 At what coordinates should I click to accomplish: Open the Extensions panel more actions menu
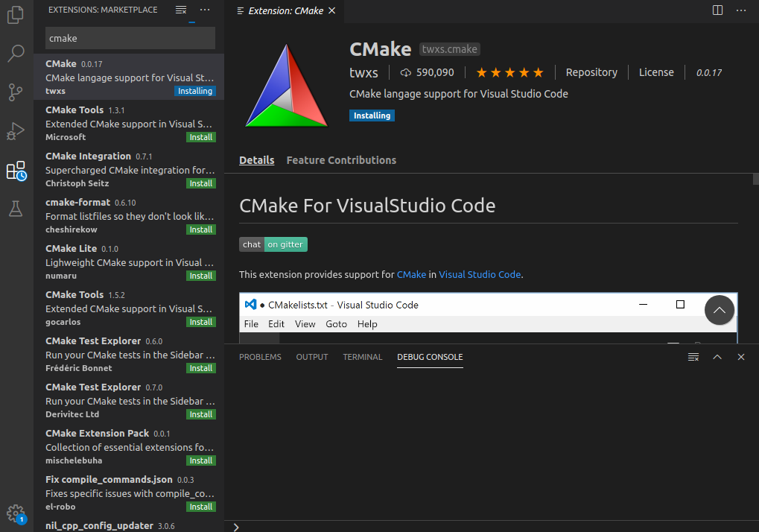click(x=205, y=10)
